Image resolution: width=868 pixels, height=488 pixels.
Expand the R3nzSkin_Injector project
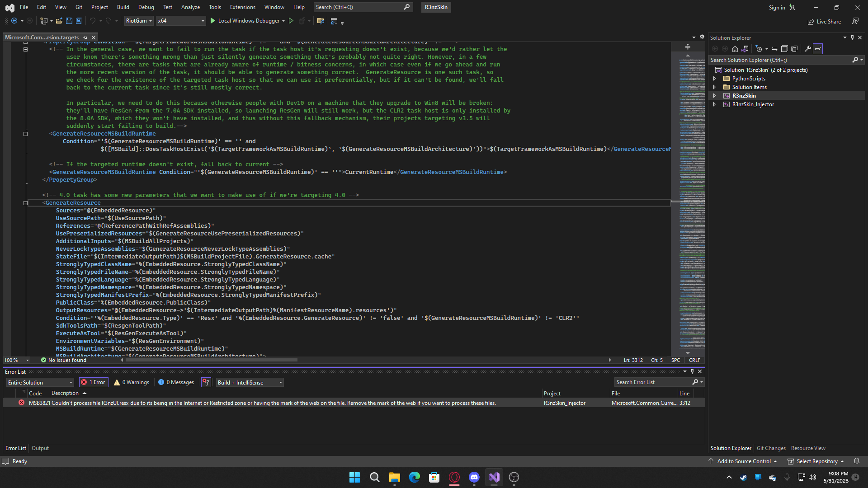(715, 104)
